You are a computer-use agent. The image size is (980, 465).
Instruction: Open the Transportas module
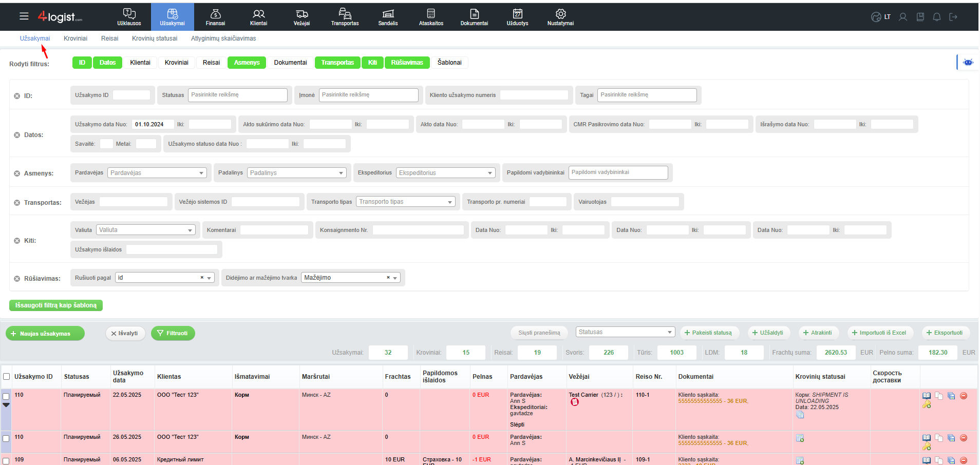(345, 17)
